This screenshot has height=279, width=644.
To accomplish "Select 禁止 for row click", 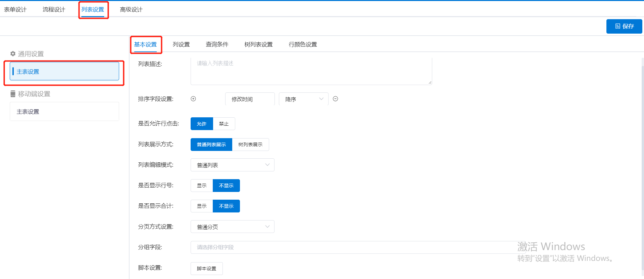I will click(224, 124).
